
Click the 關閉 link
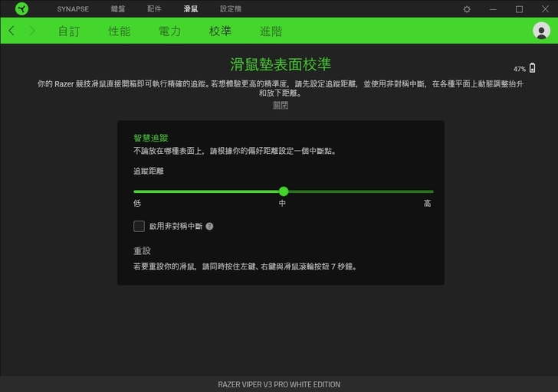[x=281, y=106]
